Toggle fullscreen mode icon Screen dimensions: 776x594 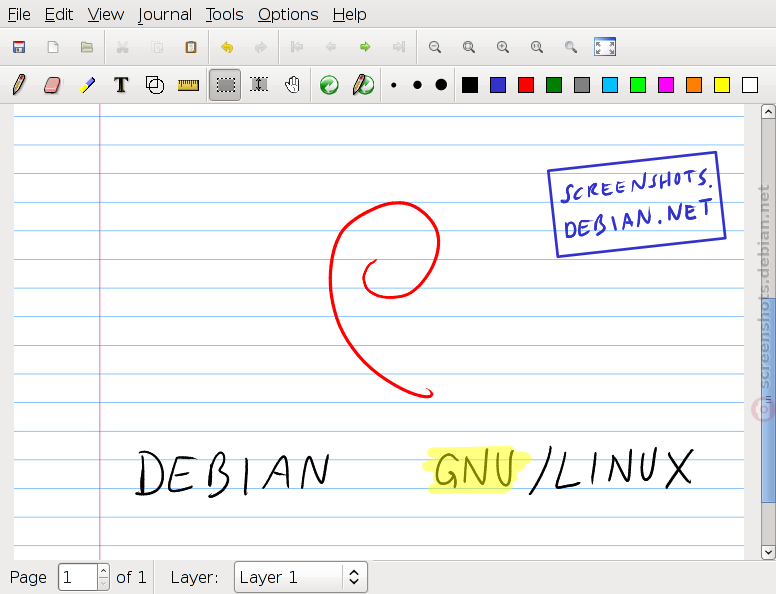[605, 47]
